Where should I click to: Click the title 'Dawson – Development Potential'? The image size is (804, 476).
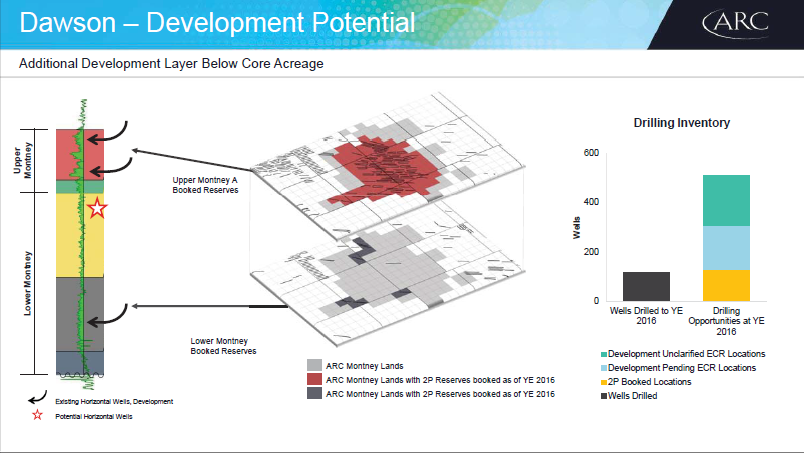[x=217, y=23]
